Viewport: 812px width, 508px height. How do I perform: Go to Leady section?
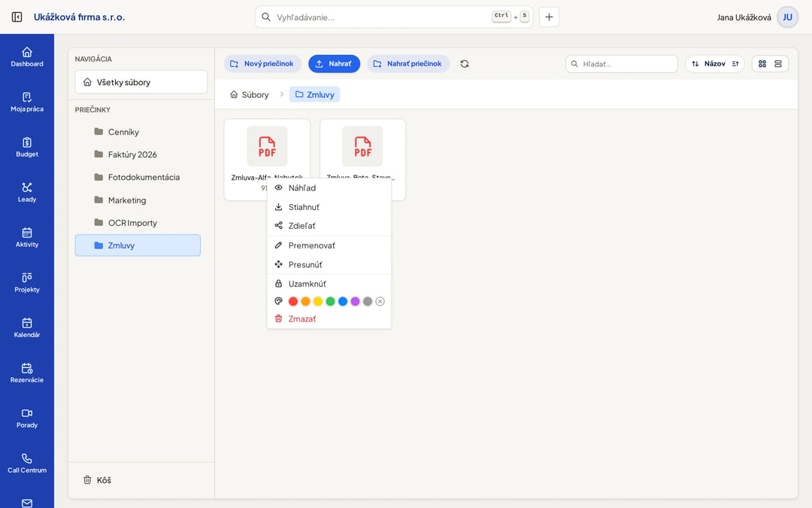click(27, 193)
